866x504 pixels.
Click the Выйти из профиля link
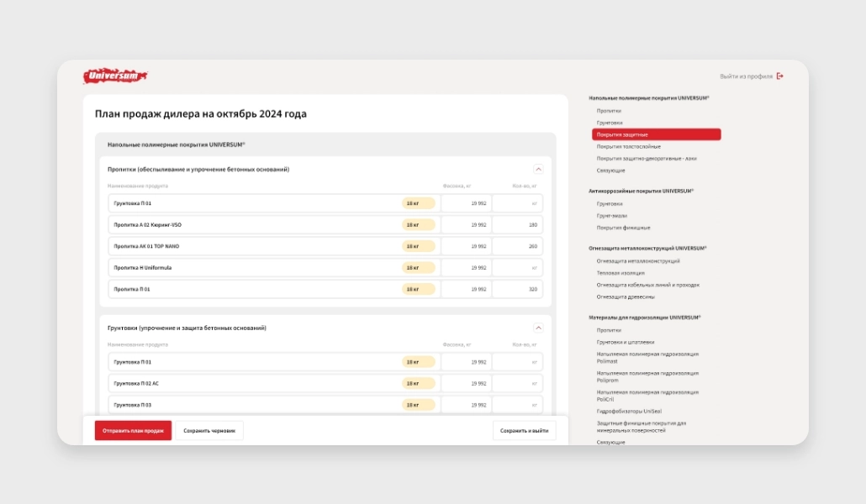[x=746, y=76]
